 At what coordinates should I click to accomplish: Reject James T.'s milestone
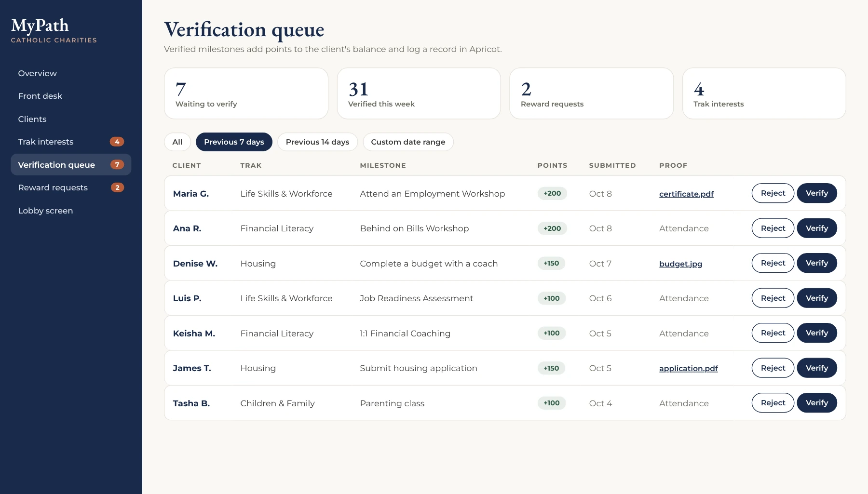tap(773, 368)
